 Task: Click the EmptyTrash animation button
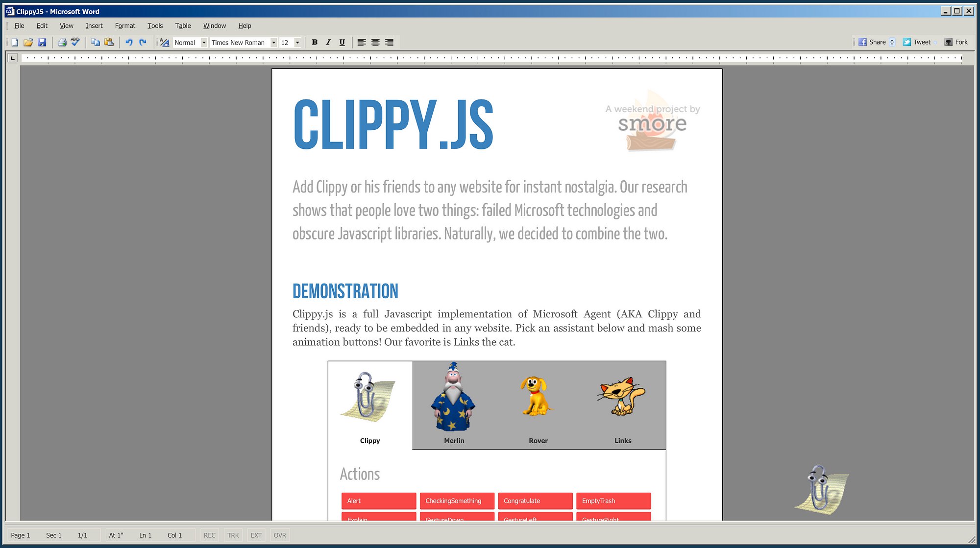coord(613,501)
